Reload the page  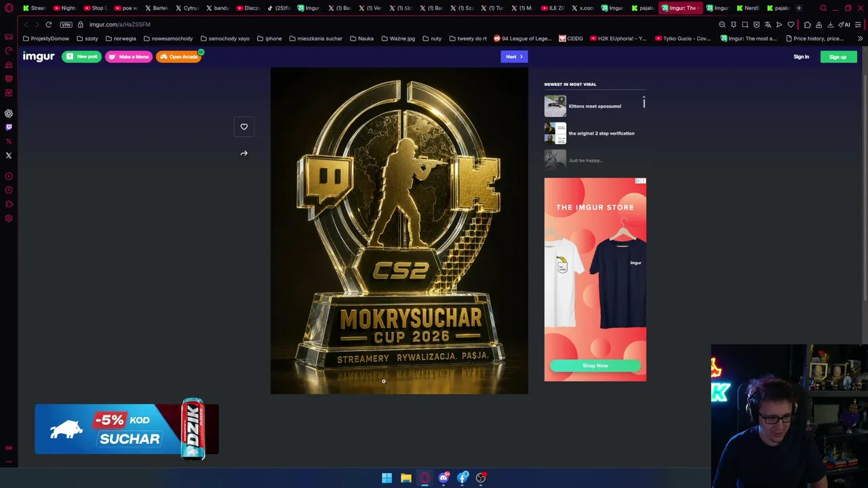pos(49,24)
